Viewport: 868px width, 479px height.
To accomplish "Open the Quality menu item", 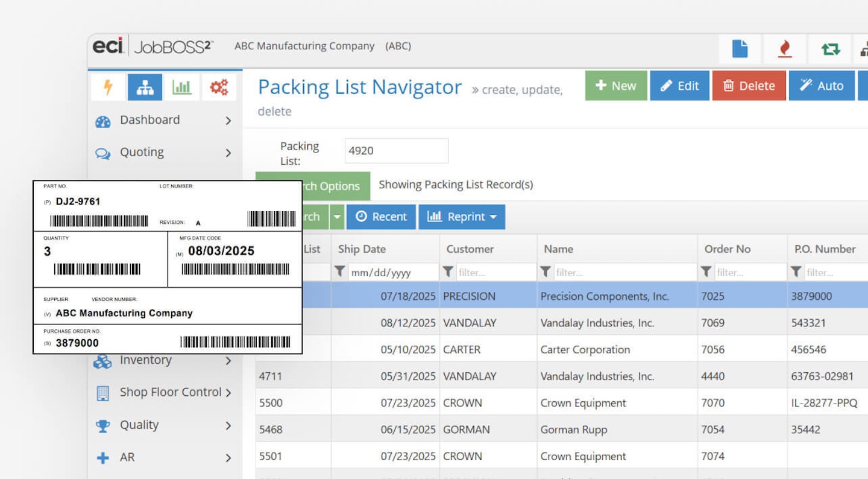I will (164, 425).
